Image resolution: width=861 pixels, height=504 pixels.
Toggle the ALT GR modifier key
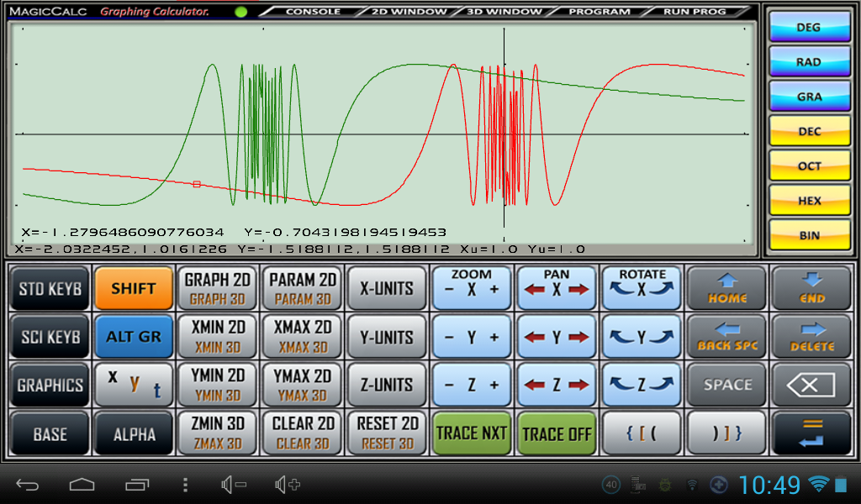[133, 336]
